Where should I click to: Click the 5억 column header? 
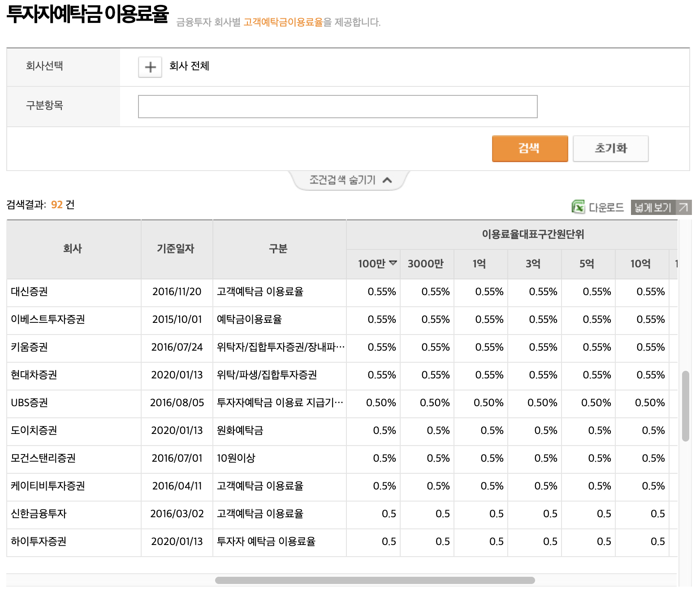click(588, 264)
